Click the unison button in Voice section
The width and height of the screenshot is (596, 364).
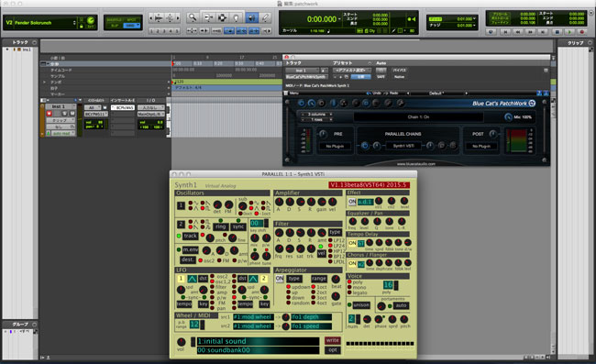tap(361, 305)
